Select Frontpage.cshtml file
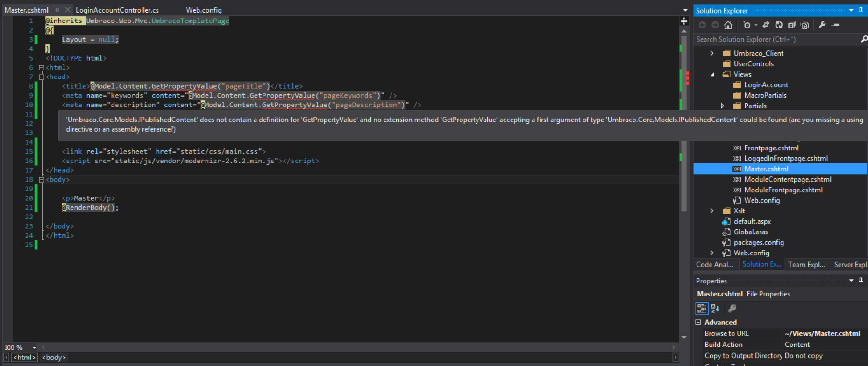This screenshot has height=366, width=868. click(771, 148)
